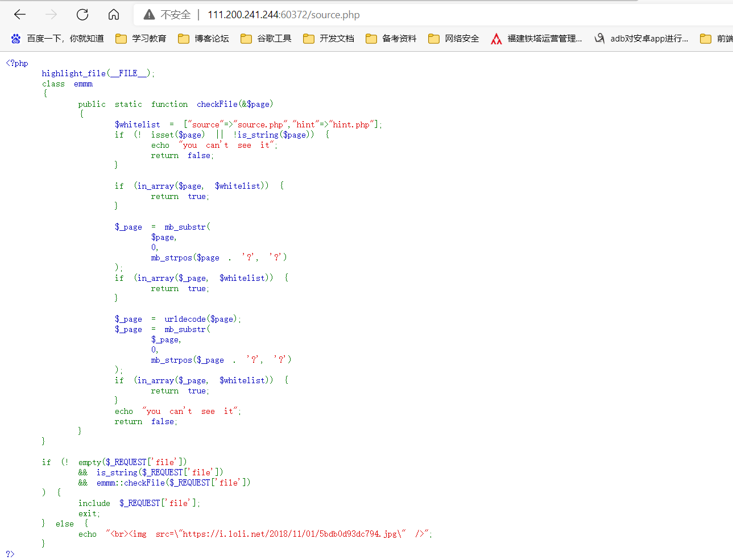Open the partly visible 前端 bookmark folder

click(716, 39)
